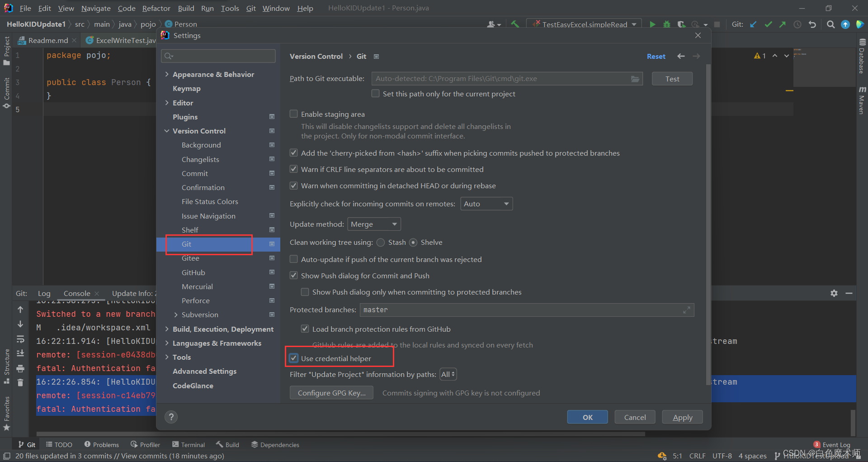The image size is (868, 462).
Task: Click the folder browse icon in Git path
Action: point(635,79)
